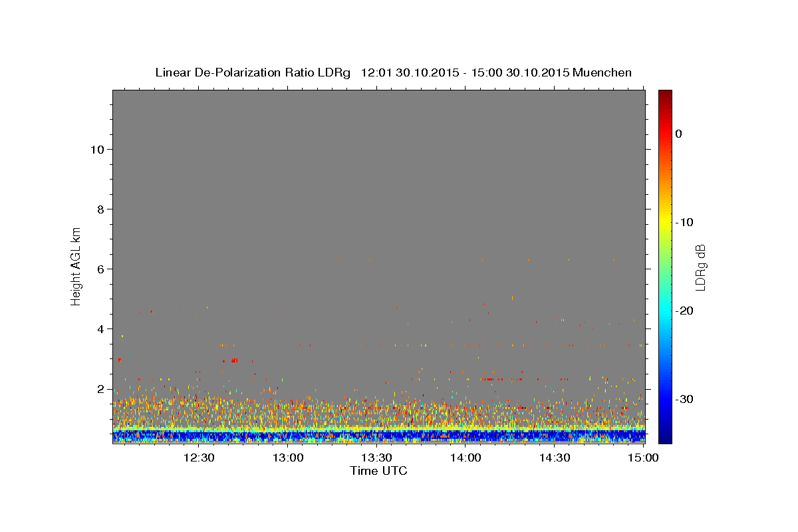This screenshot has width=798, height=532.
Task: Click the dark blue bottom of the colorbar
Action: 665,436
